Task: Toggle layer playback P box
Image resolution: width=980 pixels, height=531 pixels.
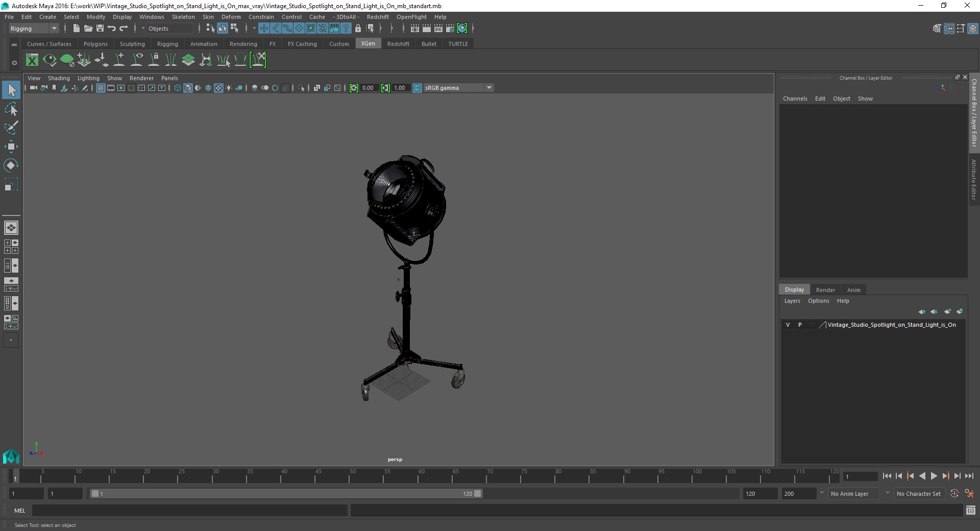Action: (800, 325)
